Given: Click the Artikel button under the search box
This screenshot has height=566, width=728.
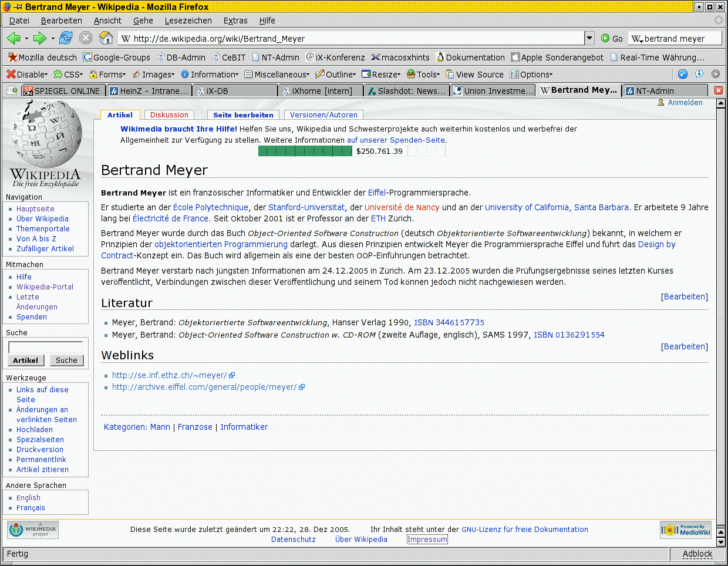Looking at the screenshot, I should (x=26, y=361).
